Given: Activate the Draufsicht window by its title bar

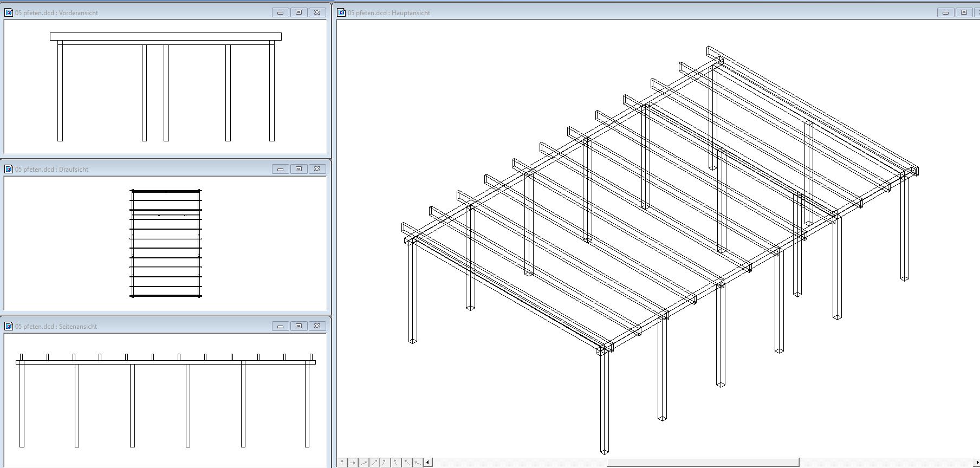Looking at the screenshot, I should point(163,169).
